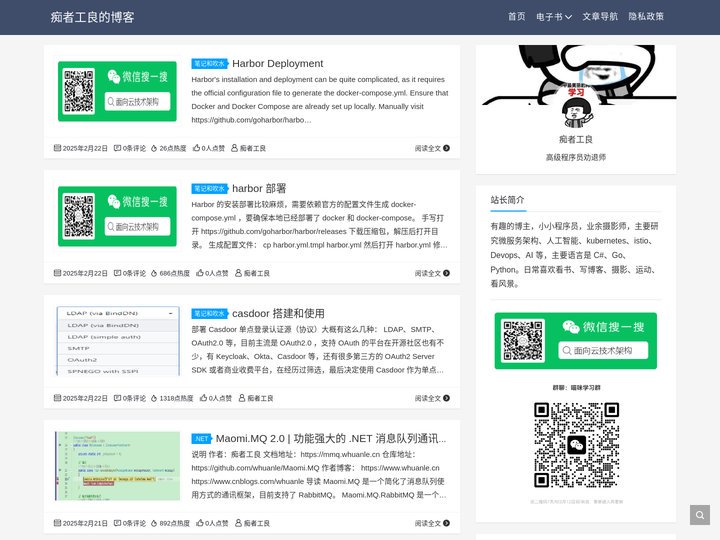Click author icon on harbor 部署 post
Screen dimensions: 720x540
pyautogui.click(x=238, y=273)
